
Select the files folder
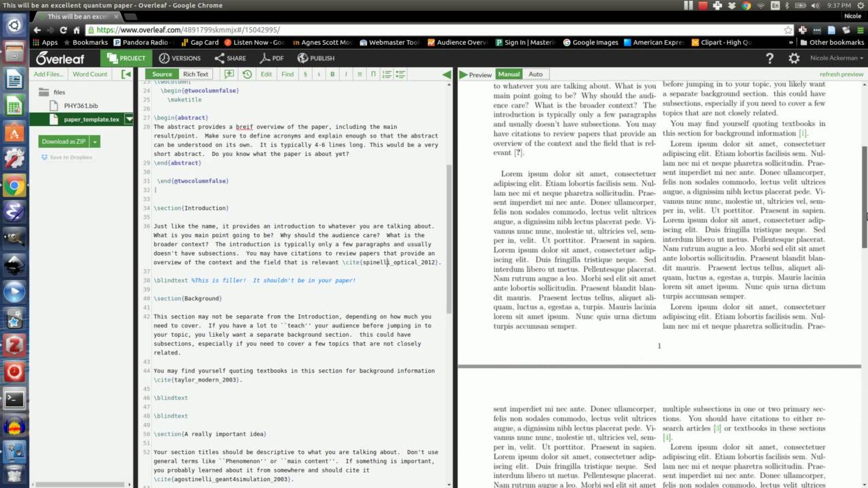(52, 92)
